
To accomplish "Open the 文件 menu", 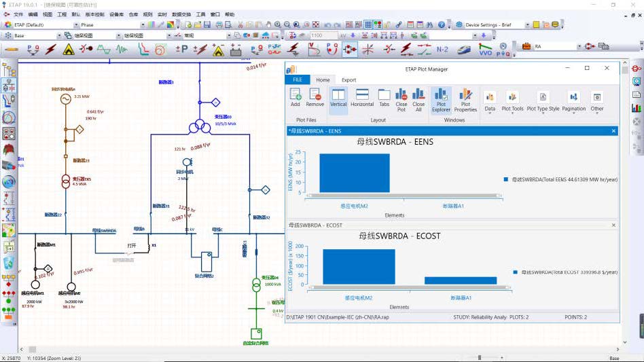I will (18, 14).
